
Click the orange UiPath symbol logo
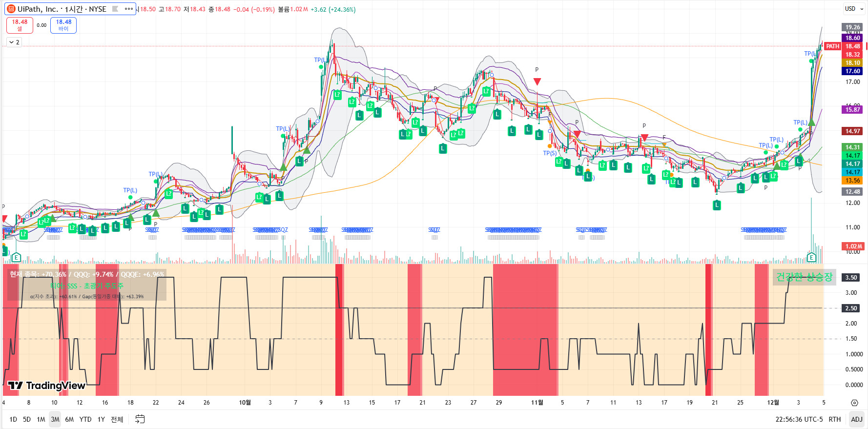tap(12, 9)
